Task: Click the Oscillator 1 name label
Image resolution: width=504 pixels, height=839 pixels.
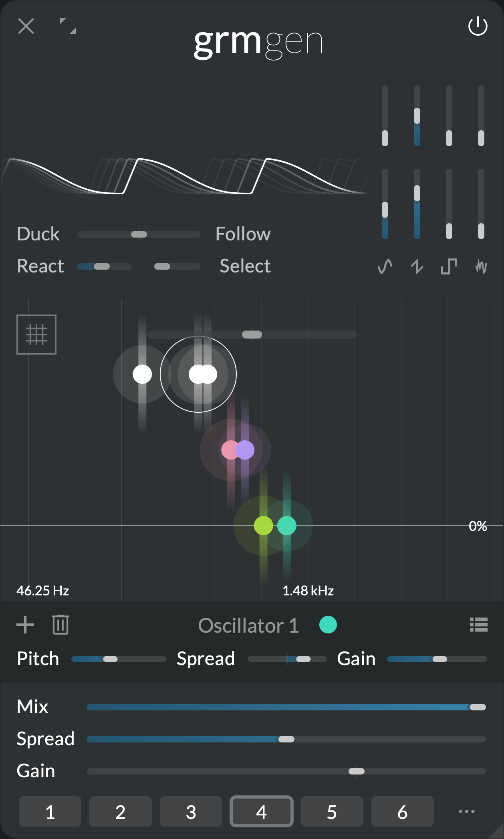Action: coord(248,625)
